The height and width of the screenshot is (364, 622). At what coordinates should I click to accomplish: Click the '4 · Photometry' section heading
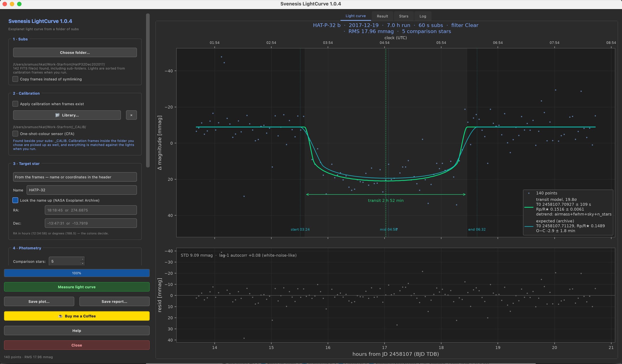27,248
